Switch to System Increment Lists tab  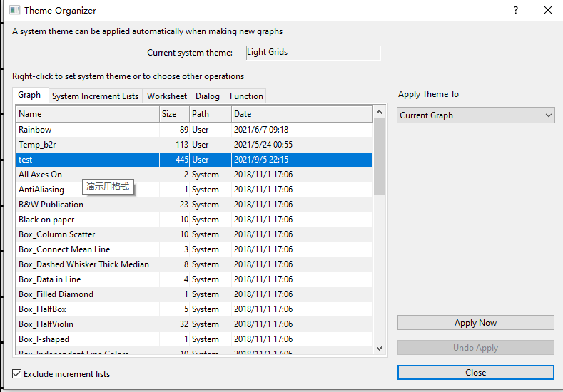pyautogui.click(x=95, y=96)
